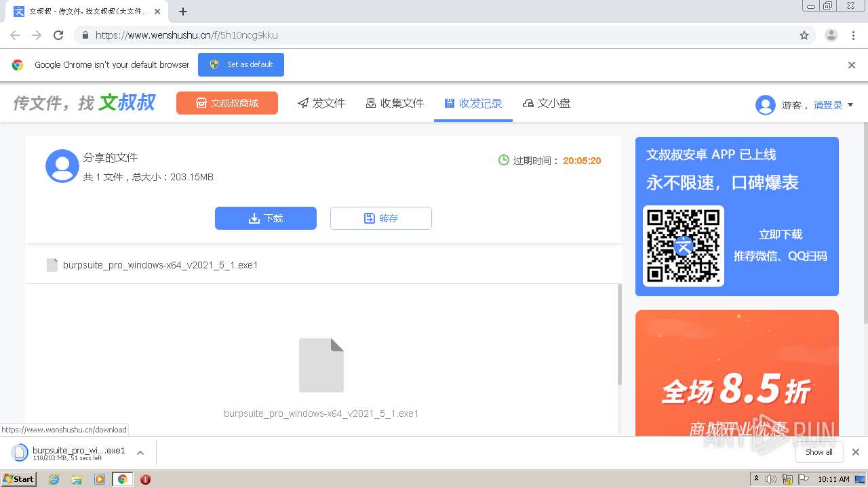Bookmark this page with the star icon
Viewport: 868px width, 488px height.
coord(804,35)
